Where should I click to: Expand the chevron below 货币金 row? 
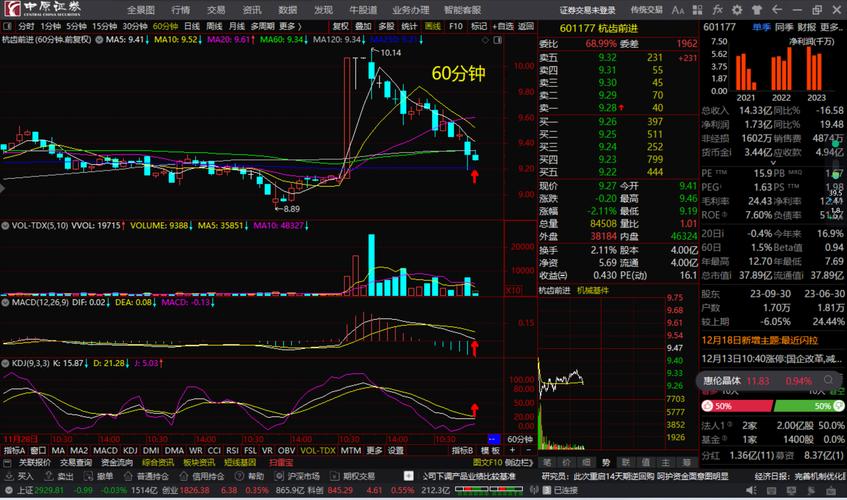click(x=772, y=163)
